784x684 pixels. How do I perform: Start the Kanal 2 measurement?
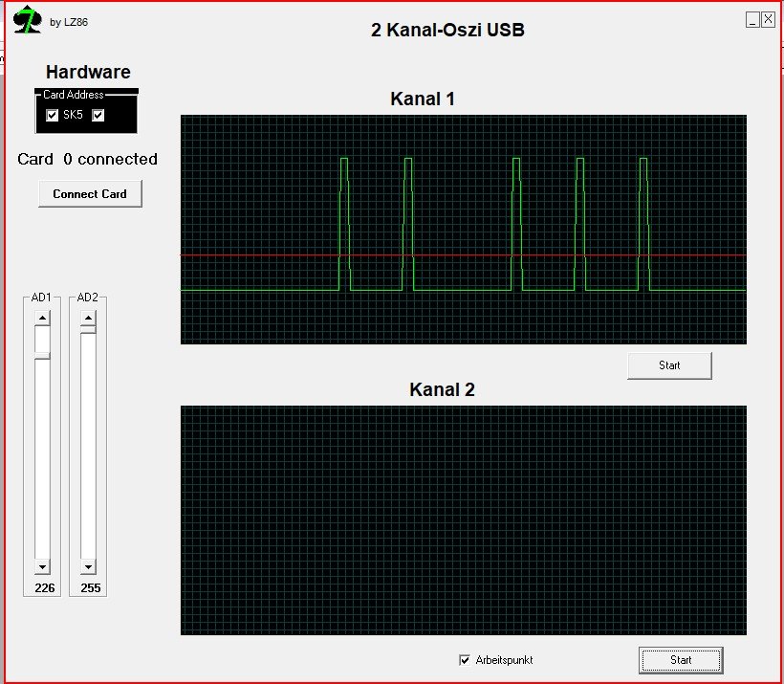tap(681, 660)
